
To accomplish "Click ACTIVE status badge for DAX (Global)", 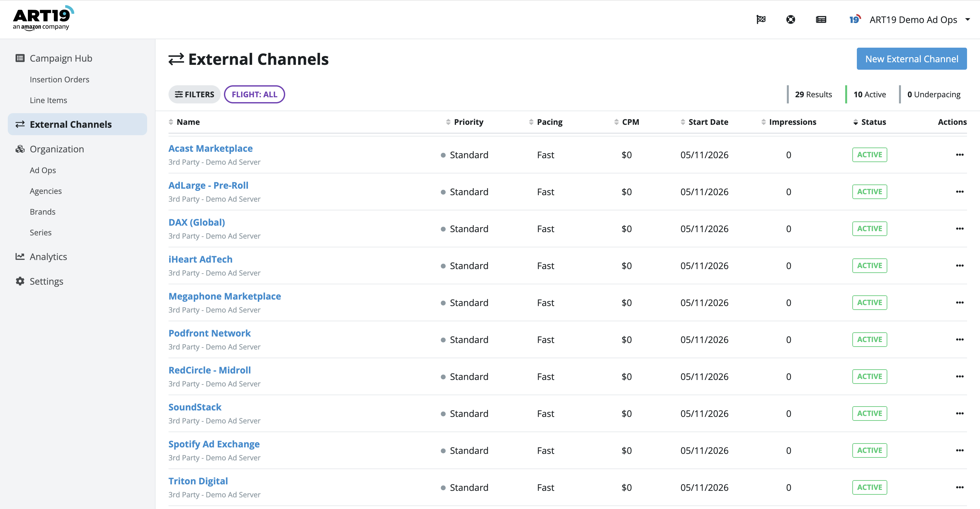I will (x=869, y=229).
